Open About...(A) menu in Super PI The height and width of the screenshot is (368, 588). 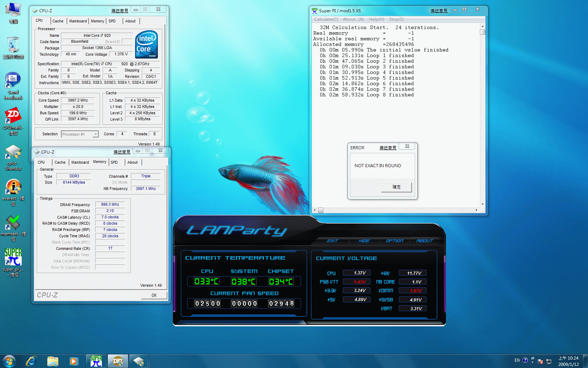tap(353, 19)
